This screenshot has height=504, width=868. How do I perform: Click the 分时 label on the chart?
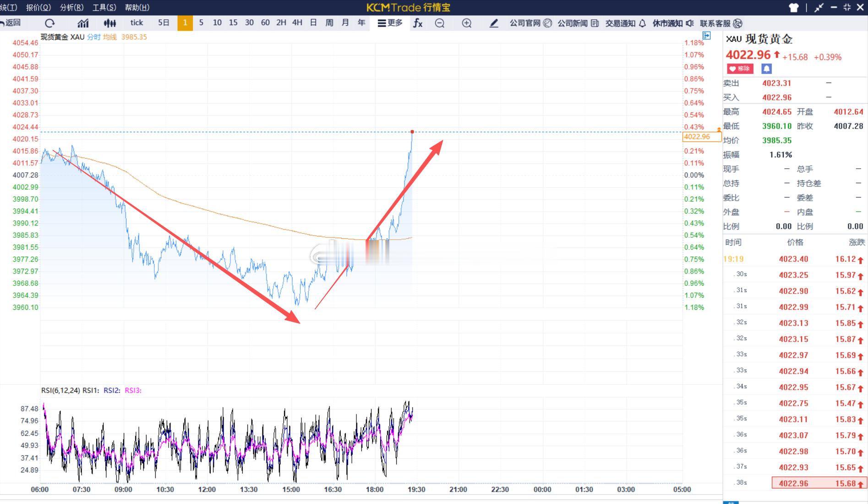[94, 37]
